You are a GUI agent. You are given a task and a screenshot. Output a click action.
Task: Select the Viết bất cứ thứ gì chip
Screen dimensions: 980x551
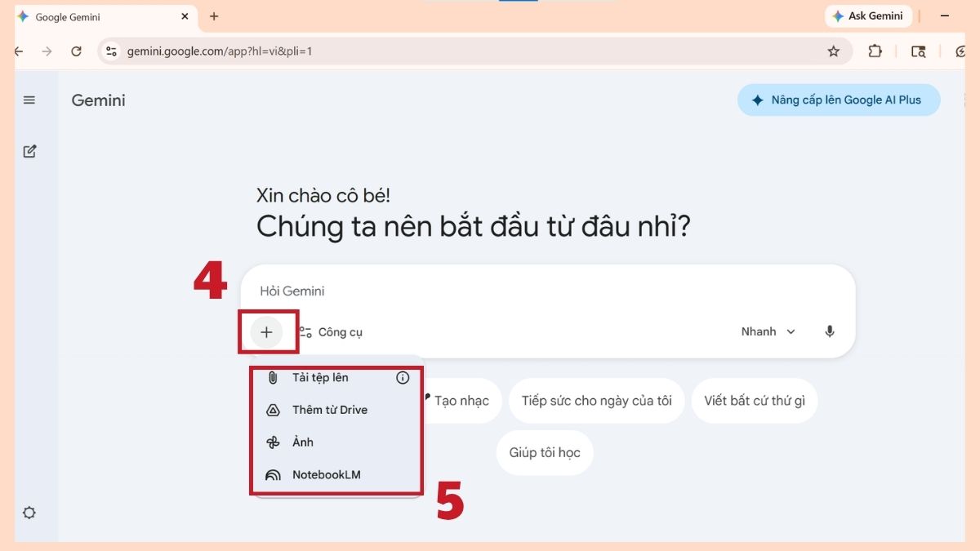tap(755, 401)
